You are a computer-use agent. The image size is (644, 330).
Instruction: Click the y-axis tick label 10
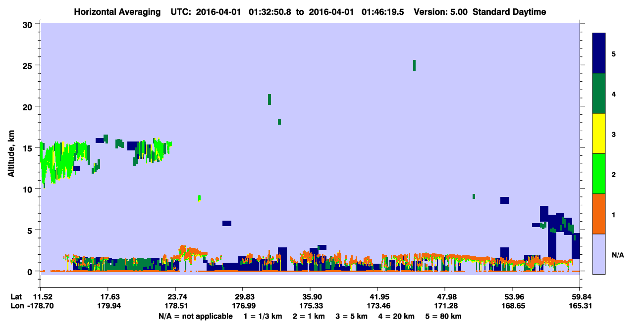click(29, 189)
